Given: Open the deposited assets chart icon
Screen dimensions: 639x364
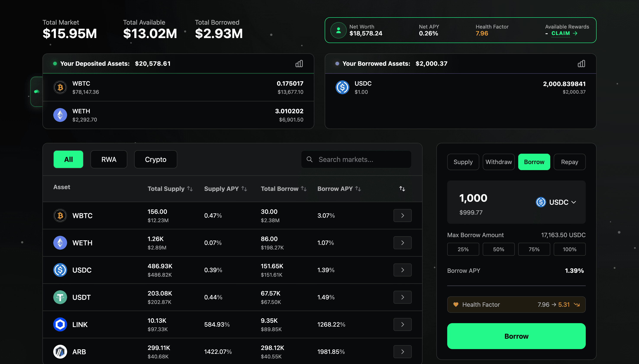Looking at the screenshot, I should 299,64.
